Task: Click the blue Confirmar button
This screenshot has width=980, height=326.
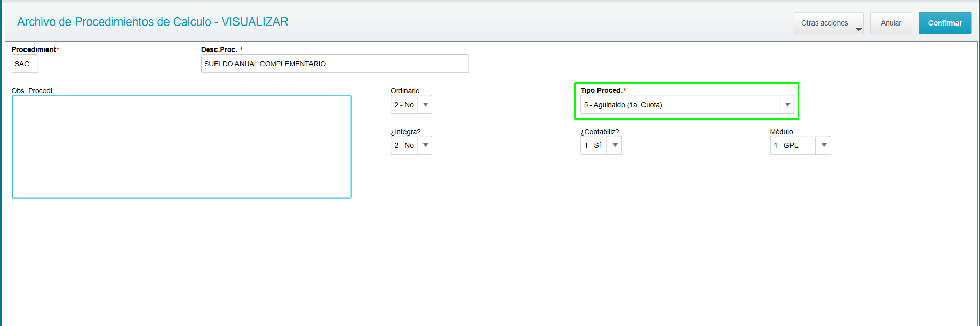Action: [x=944, y=23]
